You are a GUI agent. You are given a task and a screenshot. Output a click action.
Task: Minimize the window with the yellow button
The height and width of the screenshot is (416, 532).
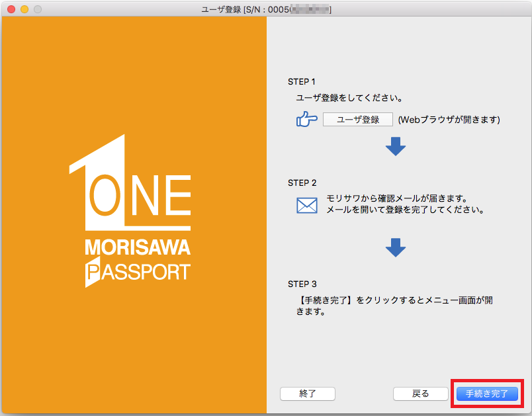[24, 9]
